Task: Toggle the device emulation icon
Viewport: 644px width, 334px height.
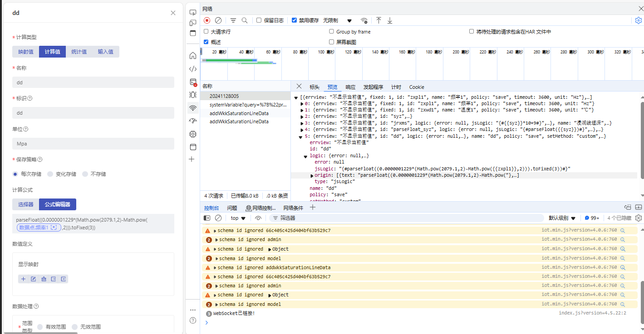Action: click(x=193, y=23)
